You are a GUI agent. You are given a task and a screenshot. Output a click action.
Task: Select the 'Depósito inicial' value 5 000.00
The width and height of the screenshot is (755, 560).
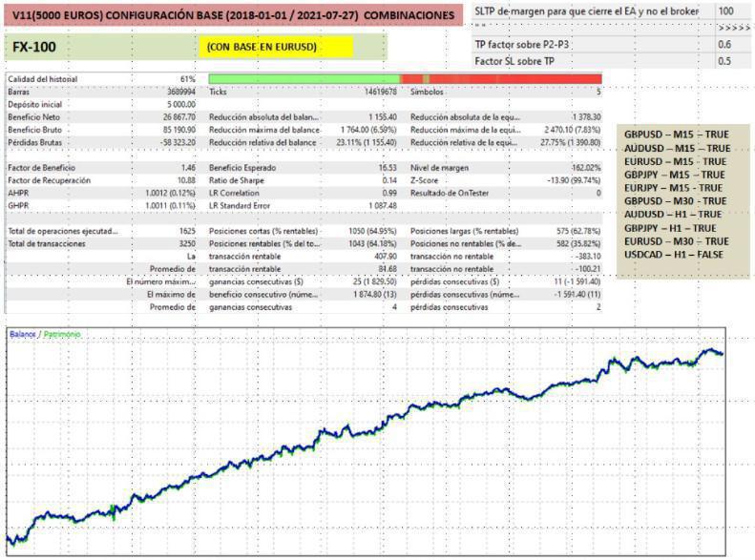coord(181,104)
